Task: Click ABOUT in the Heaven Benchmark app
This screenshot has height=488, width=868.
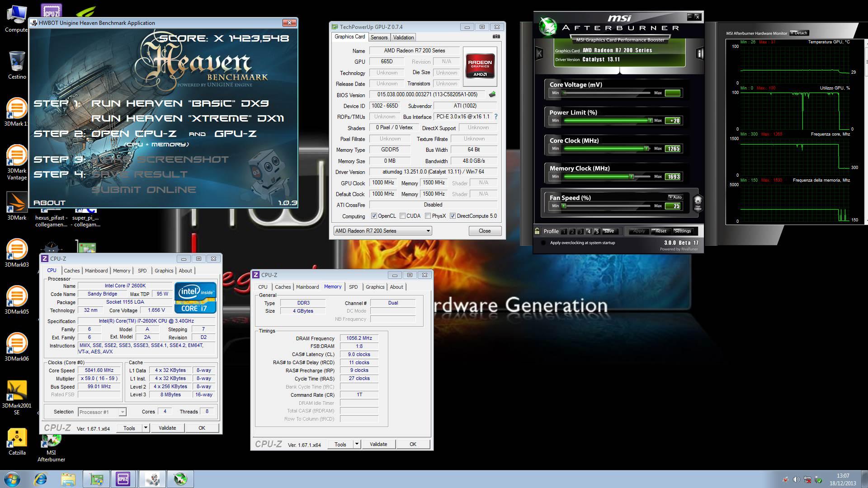Action: [x=49, y=203]
